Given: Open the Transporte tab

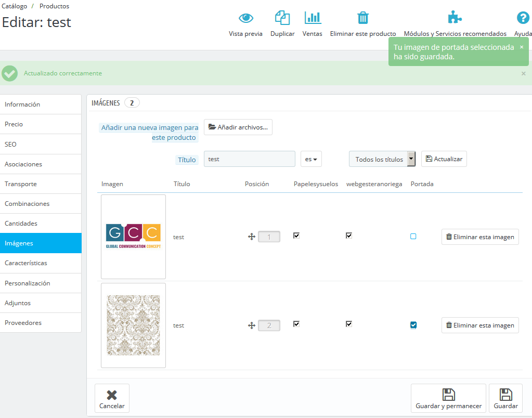Looking at the screenshot, I should click(41, 184).
